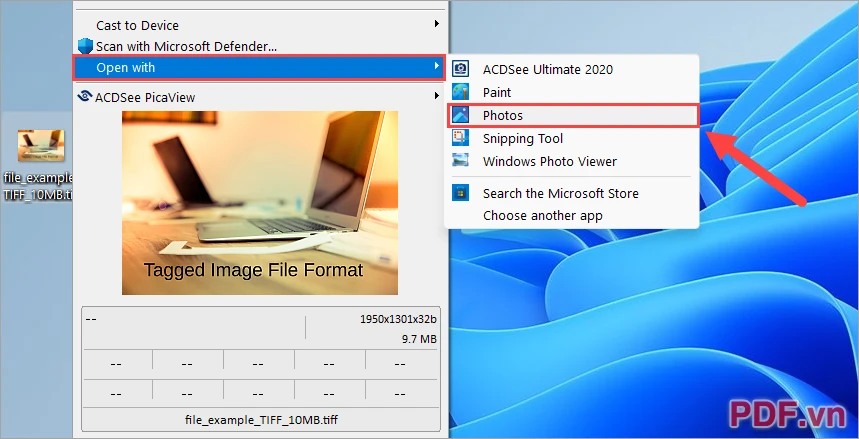Viewport: 859px width, 439px height.
Task: Choose Cast to Device in context menu
Action: point(259,25)
